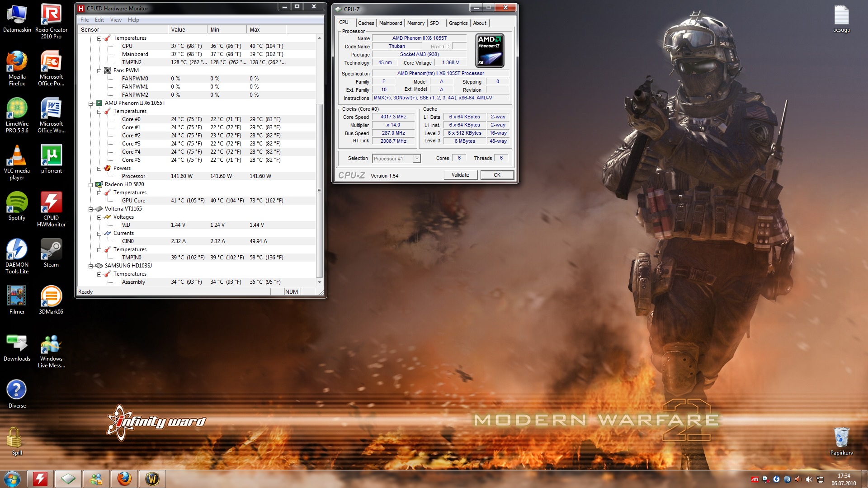This screenshot has width=868, height=488.
Task: Switch to the Graphics tab in CPU-Z
Action: 458,23
